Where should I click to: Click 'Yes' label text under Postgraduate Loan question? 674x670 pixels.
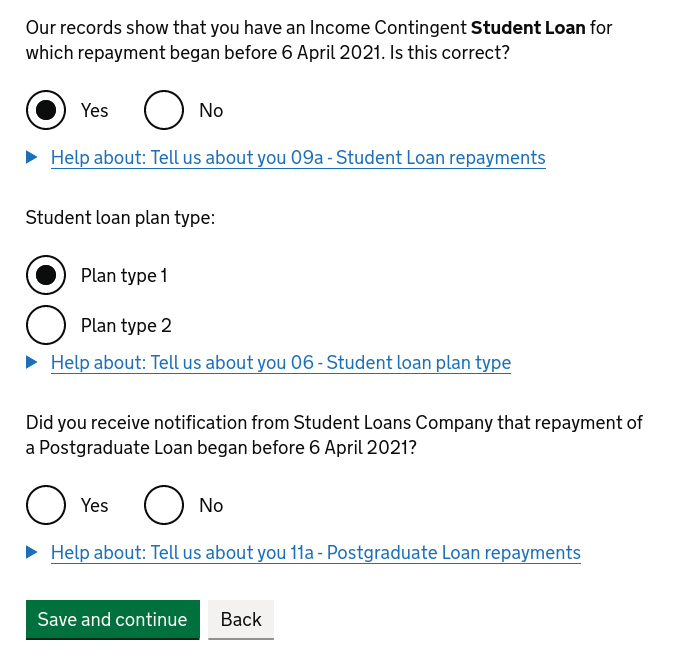[x=95, y=506]
